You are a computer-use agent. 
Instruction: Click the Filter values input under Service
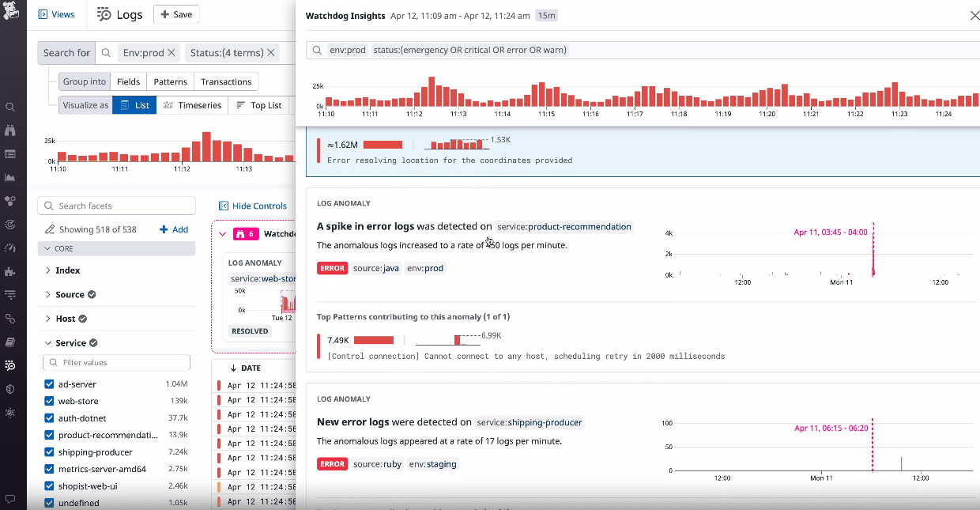click(x=116, y=362)
